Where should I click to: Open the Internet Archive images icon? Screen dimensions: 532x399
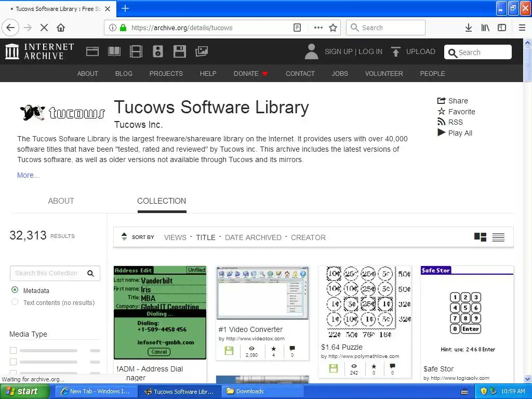tap(202, 51)
